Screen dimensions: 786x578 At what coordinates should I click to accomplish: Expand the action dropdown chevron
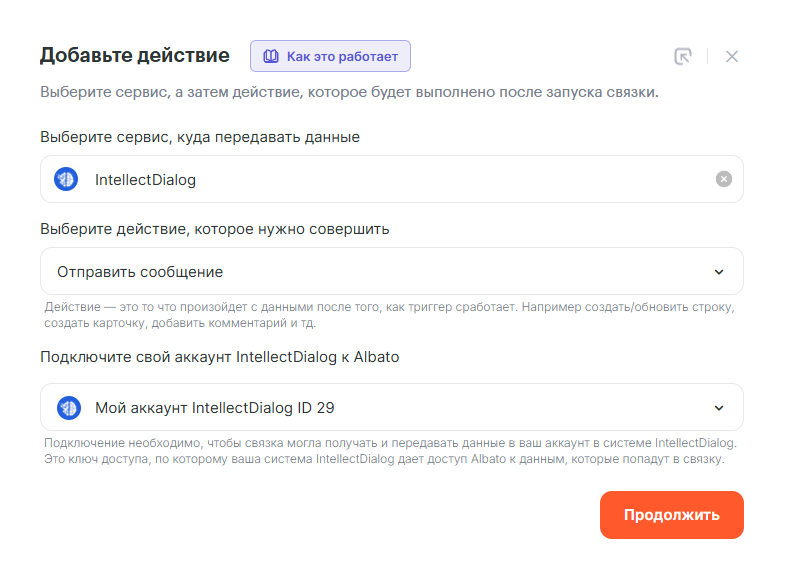(718, 272)
